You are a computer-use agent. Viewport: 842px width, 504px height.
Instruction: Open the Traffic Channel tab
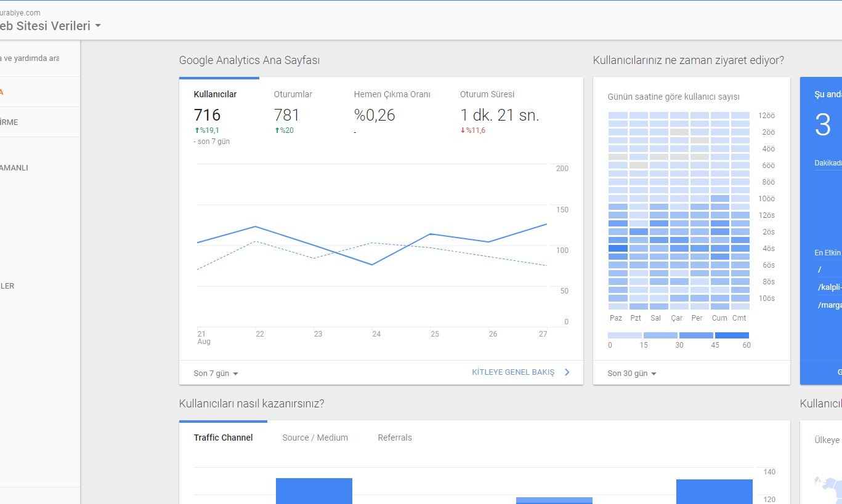223,438
